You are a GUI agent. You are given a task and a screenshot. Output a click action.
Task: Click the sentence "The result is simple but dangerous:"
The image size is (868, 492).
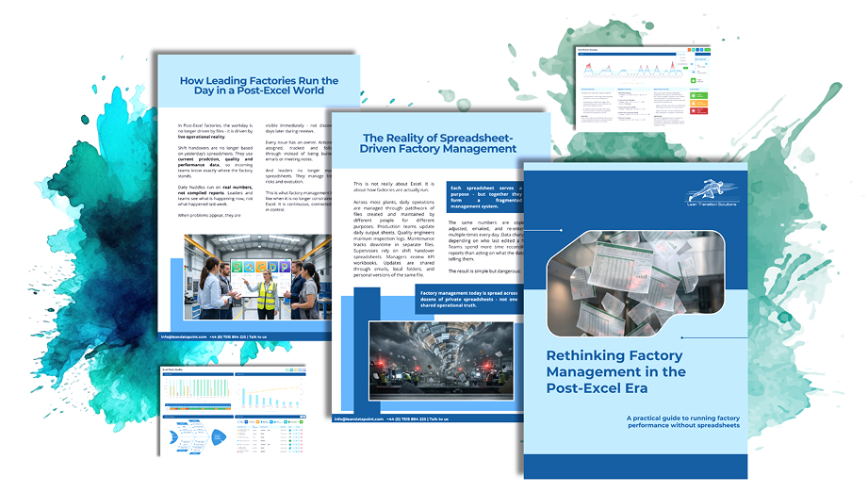pos(484,271)
